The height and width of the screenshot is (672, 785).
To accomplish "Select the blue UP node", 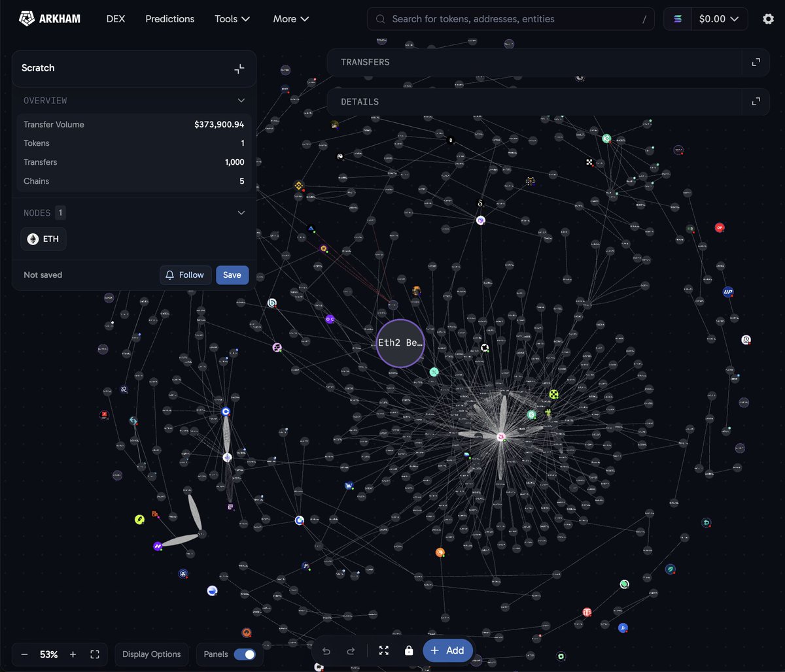I will pyautogui.click(x=727, y=292).
